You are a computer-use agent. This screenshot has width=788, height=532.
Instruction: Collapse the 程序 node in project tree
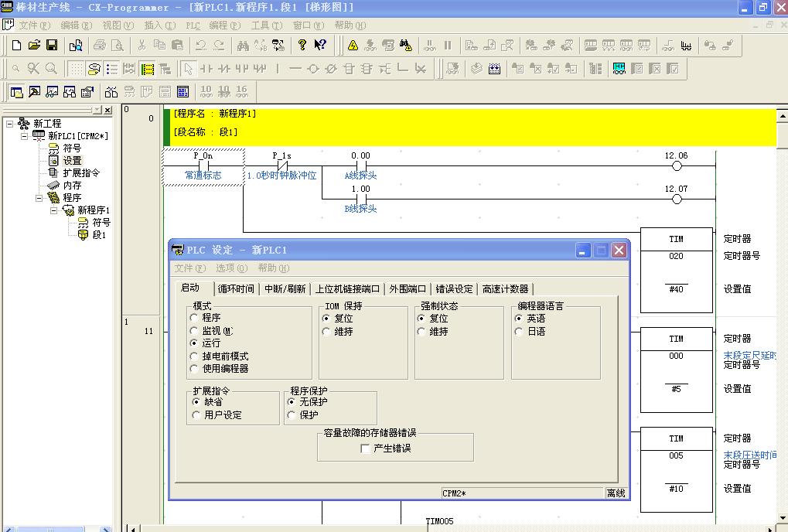pyautogui.click(x=39, y=198)
